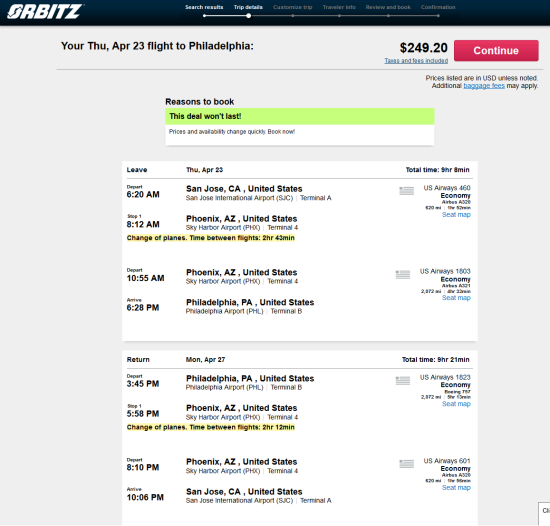Viewport: 550px width, 526px height.
Task: Click the US Airways 1823 airline flag icon
Action: [403, 380]
